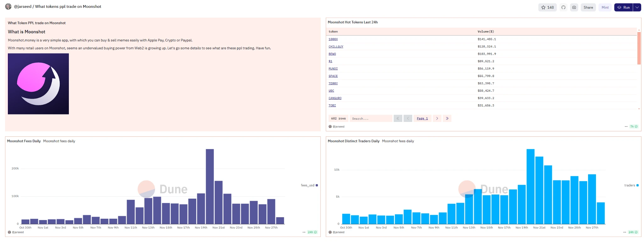Click the jarseed avatar in header
The width and height of the screenshot is (644, 247).
[8, 7]
